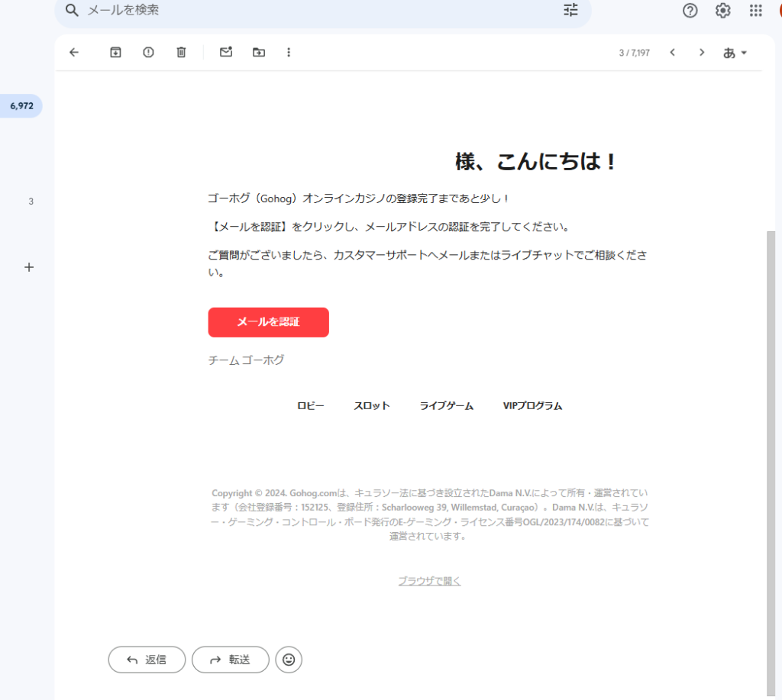Click the sidebar label count 3
This screenshot has width=782, height=700.
[x=31, y=202]
